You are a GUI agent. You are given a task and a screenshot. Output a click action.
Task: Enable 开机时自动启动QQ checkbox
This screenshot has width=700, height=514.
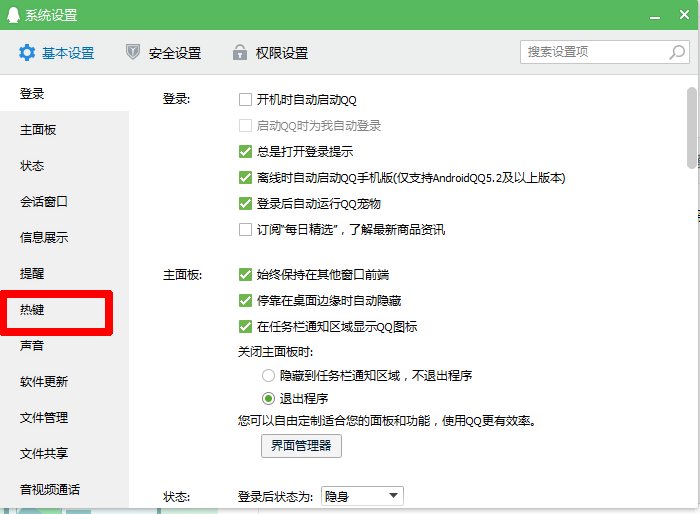[245, 99]
